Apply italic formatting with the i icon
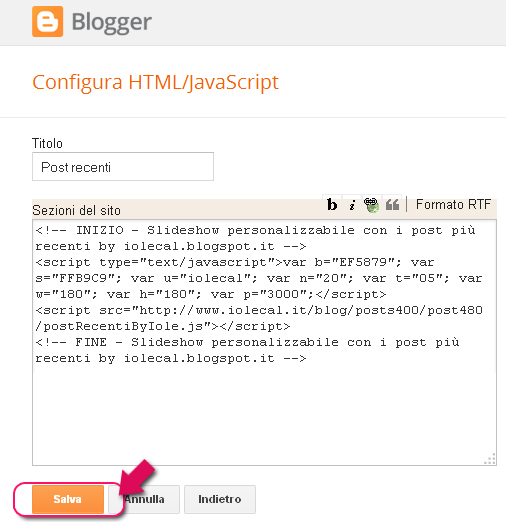 tap(352, 204)
